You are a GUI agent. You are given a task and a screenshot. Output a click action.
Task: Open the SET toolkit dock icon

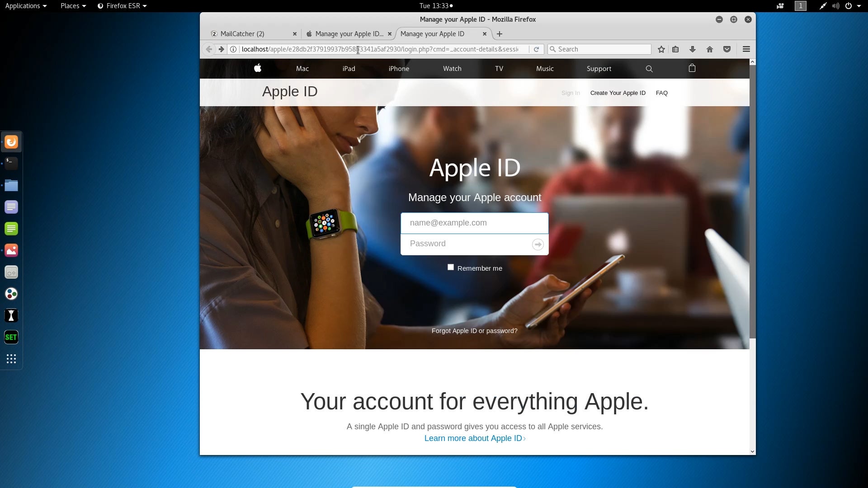pyautogui.click(x=11, y=337)
